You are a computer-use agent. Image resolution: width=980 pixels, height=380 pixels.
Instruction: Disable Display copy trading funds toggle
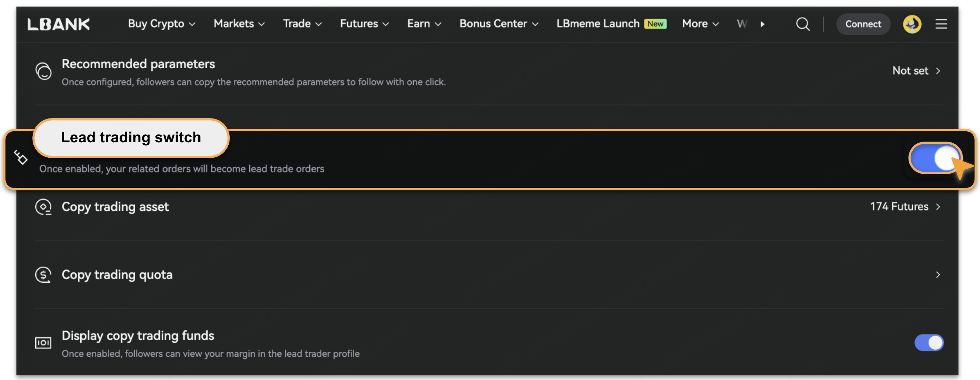pyautogui.click(x=928, y=343)
